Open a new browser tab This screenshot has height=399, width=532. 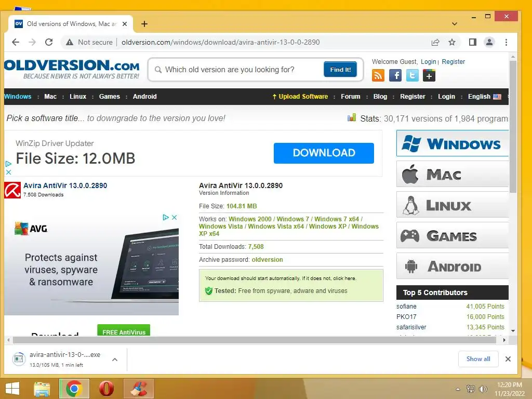[x=144, y=24]
